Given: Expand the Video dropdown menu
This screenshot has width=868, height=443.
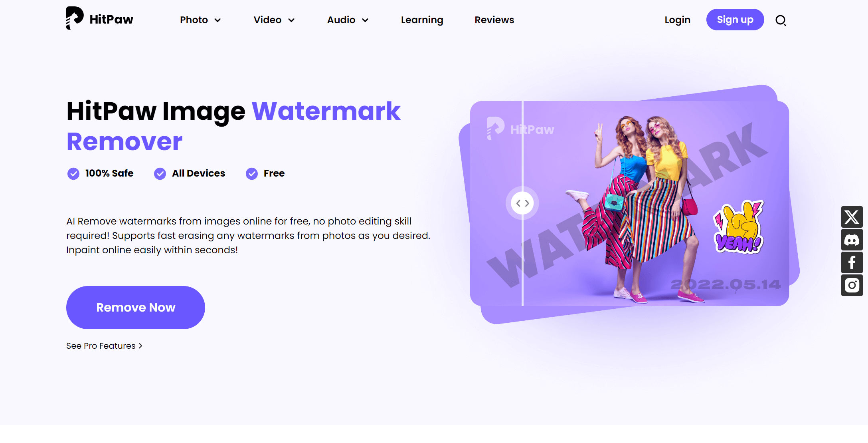Looking at the screenshot, I should point(274,20).
